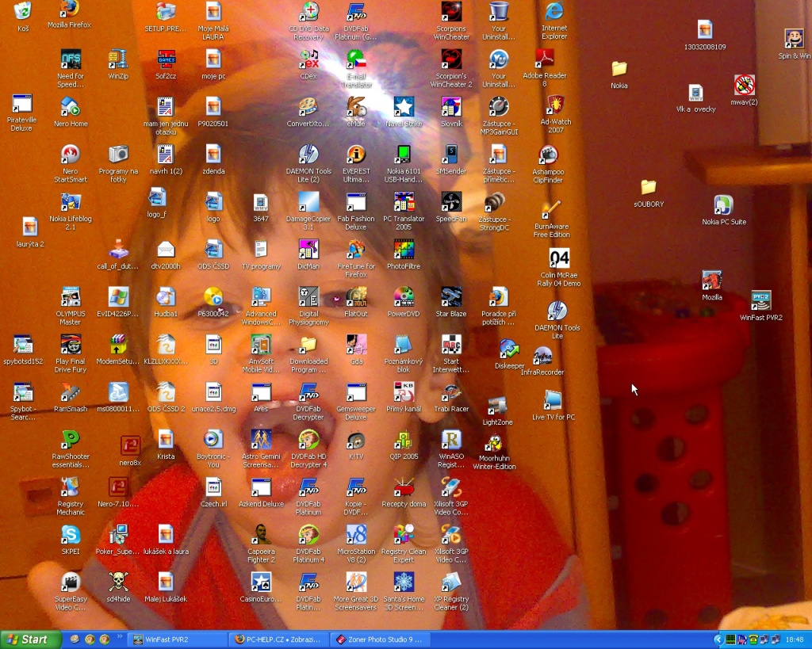
Task: Open OLYMPUS Master shortcut
Action: coord(71,307)
